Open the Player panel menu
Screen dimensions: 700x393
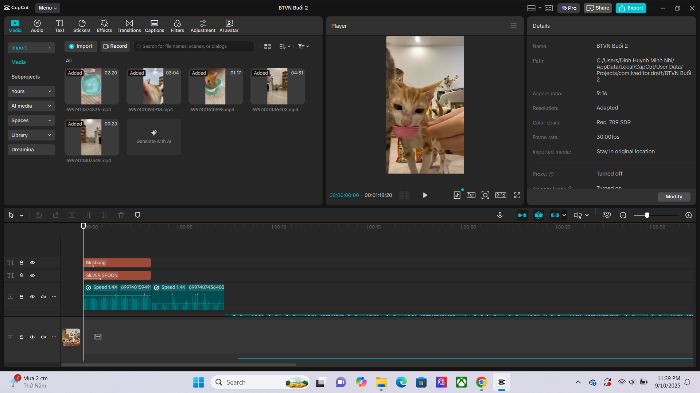[513, 26]
